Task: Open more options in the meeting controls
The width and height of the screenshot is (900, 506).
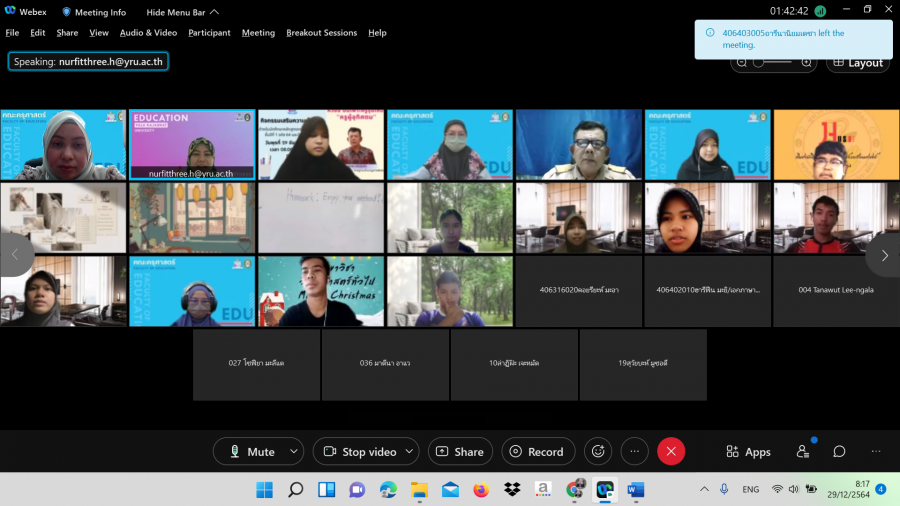Action: click(634, 452)
